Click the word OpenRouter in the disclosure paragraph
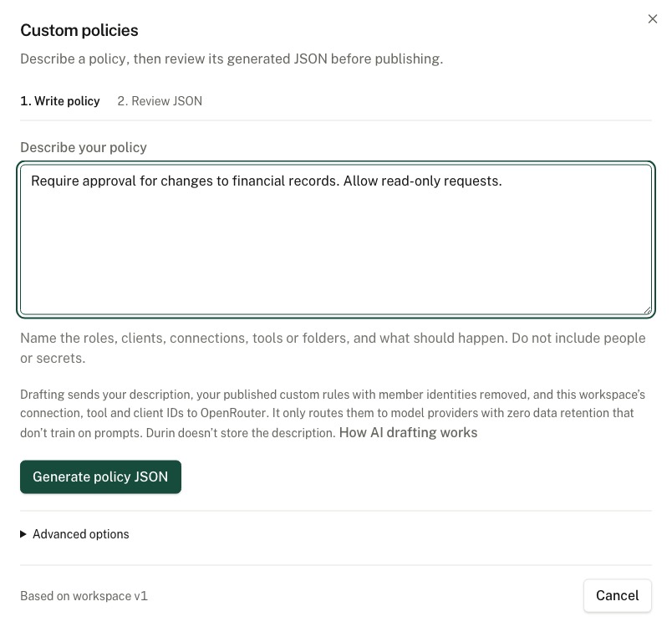This screenshot has width=672, height=632. click(233, 413)
